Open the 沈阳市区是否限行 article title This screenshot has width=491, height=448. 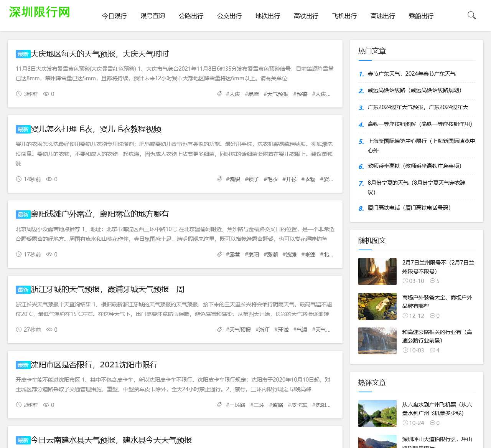94,365
